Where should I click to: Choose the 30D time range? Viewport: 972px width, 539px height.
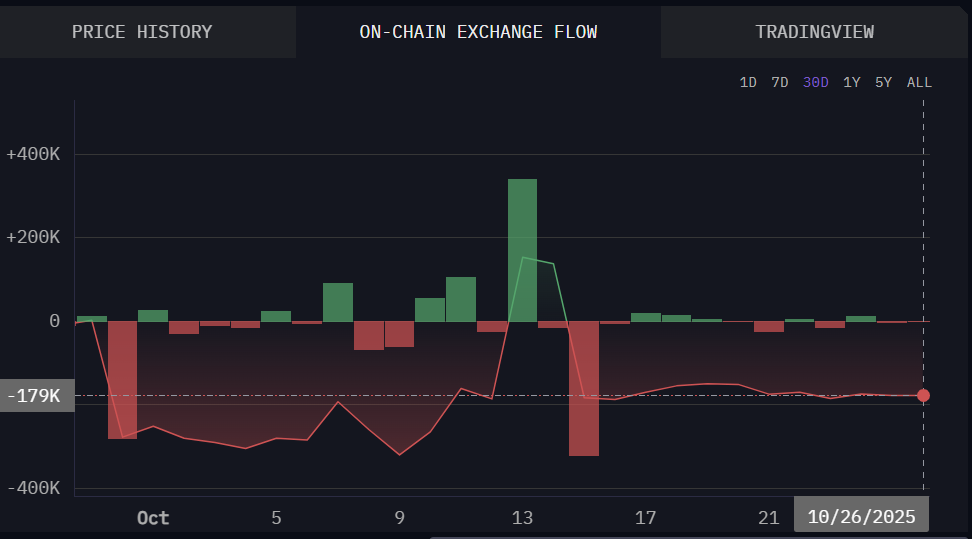815,82
